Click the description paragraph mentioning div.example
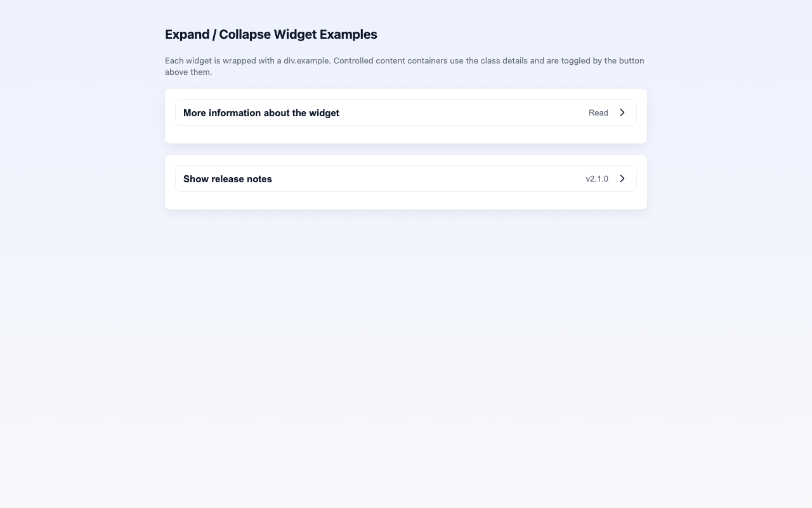 click(x=404, y=66)
